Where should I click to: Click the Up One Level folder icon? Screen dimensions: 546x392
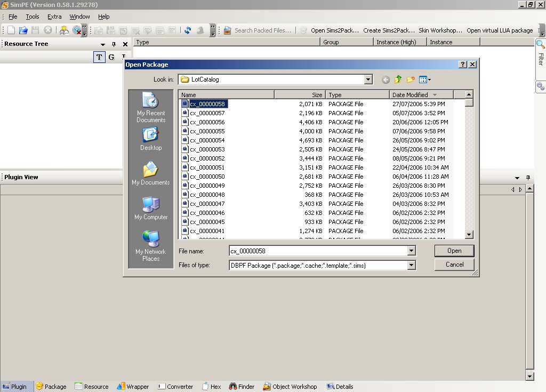[398, 80]
